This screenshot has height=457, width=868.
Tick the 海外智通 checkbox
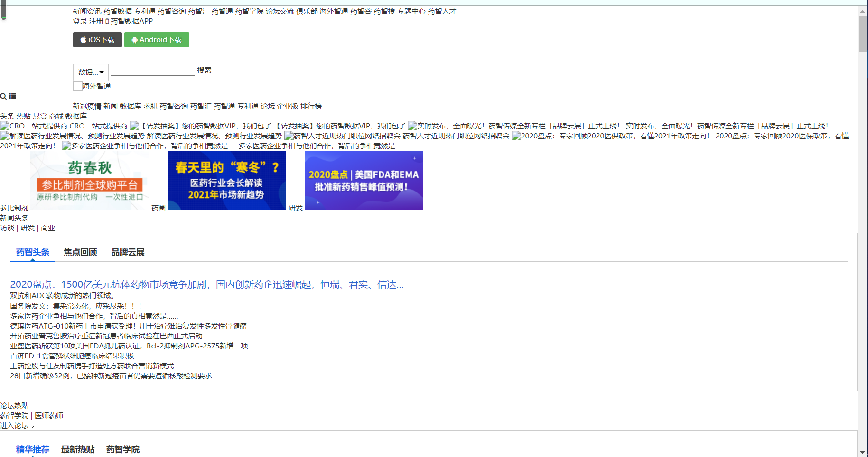tap(78, 86)
